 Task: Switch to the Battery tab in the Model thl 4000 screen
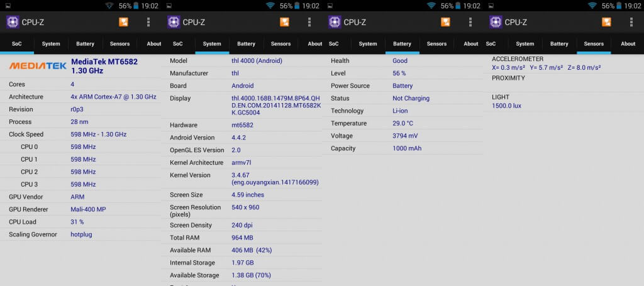click(246, 44)
